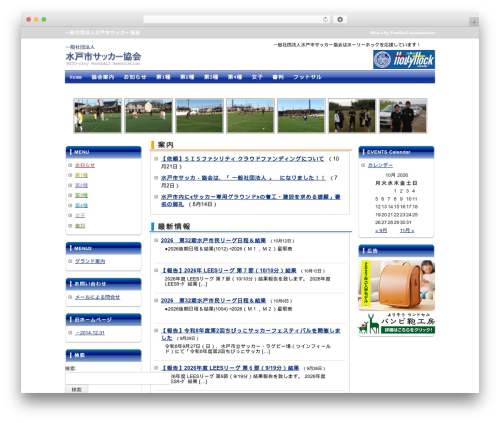Image resolution: width=500 pixels, height=423 pixels.
Task: Open the 第2回ちびっこサッカーフェスティバル report
Action: [251, 334]
